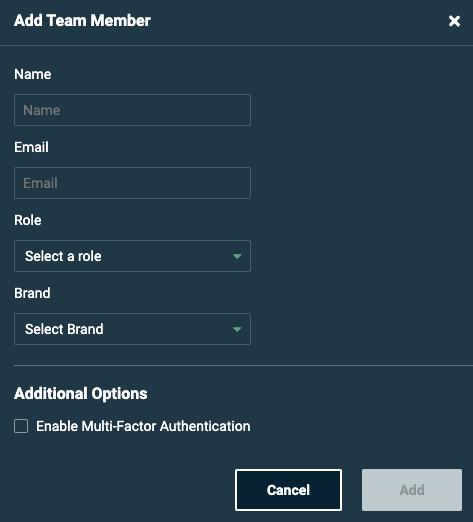Expand role list via green arrow
Image resolution: width=473 pixels, height=522 pixels.
(237, 256)
